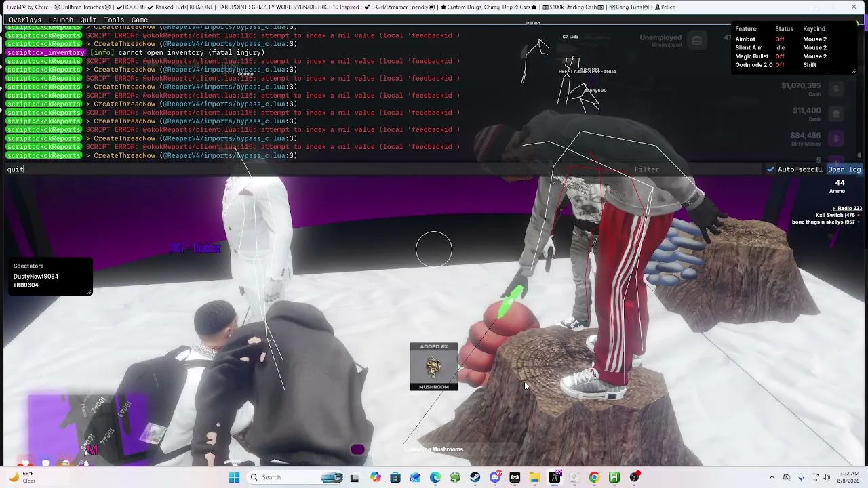Open Microsoft Store from the taskbar
Viewport: 868px width, 488px height.
pyautogui.click(x=395, y=477)
